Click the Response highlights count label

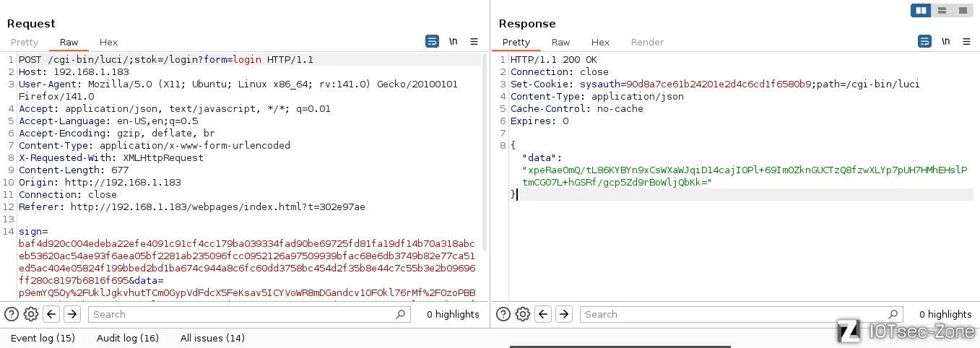[945, 314]
